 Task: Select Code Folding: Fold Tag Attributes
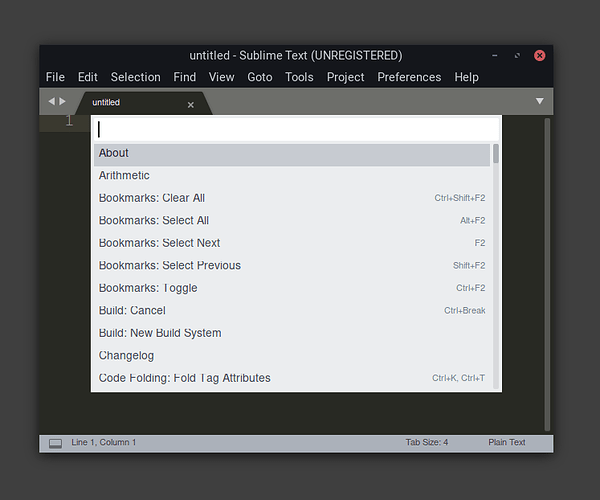(292, 378)
